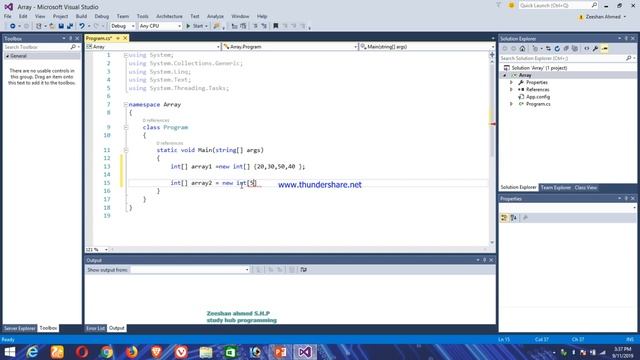This screenshot has width=640, height=360.
Task: Expand the Properties tree node
Action: 511,82
